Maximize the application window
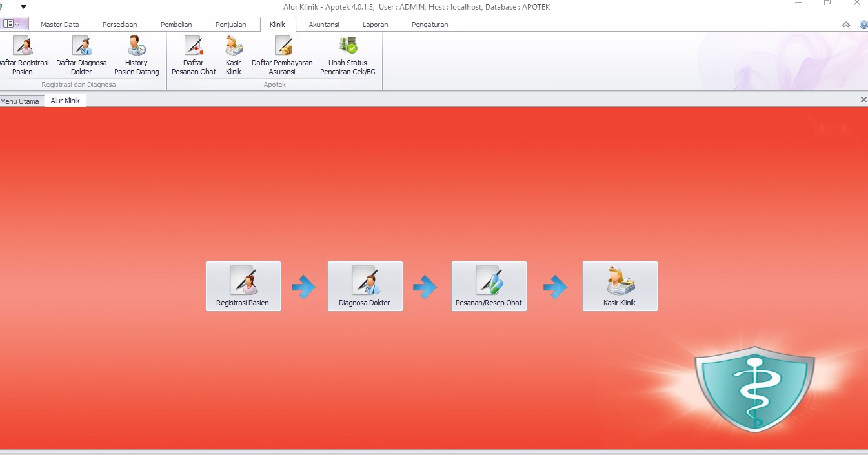 [x=827, y=3]
